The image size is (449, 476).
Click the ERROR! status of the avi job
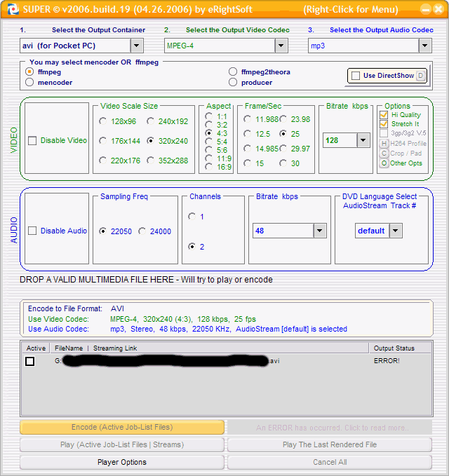tap(387, 361)
